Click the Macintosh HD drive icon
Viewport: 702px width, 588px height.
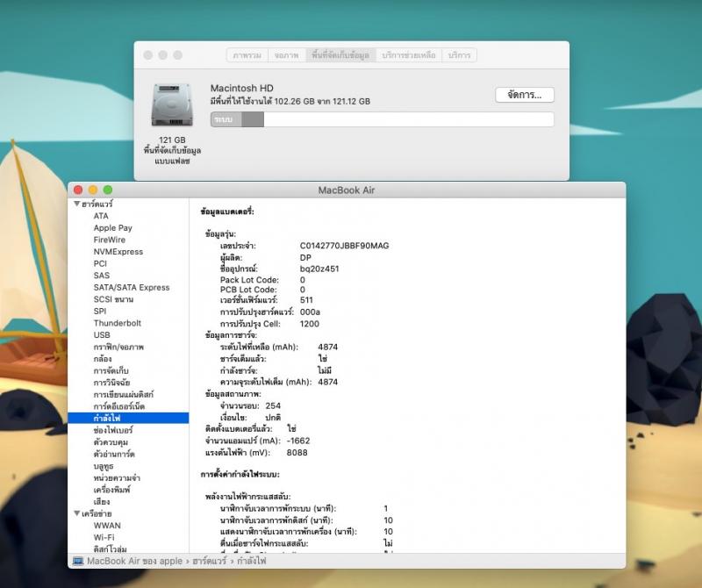pyautogui.click(x=172, y=104)
